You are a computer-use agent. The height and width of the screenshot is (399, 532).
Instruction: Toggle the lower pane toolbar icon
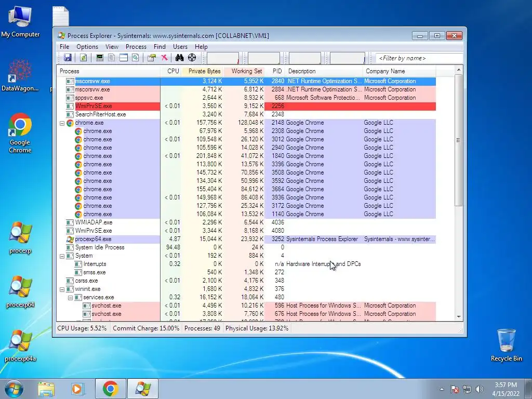coord(124,58)
